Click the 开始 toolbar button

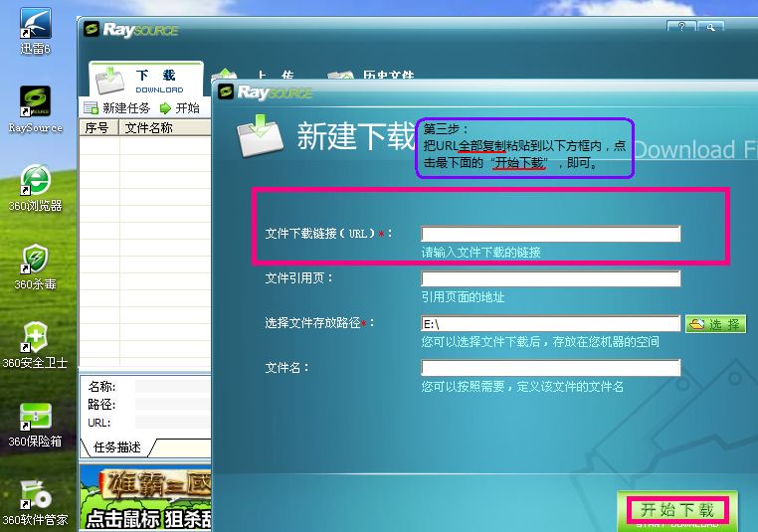(179, 107)
